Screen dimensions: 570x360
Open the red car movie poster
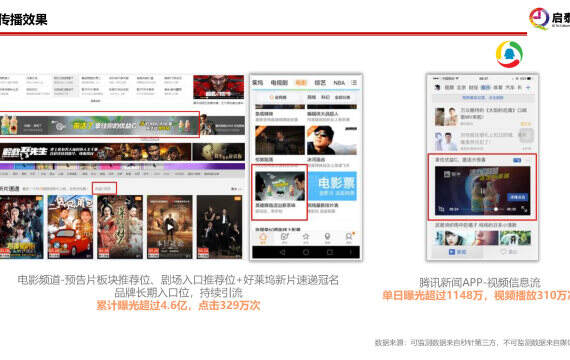(70, 227)
